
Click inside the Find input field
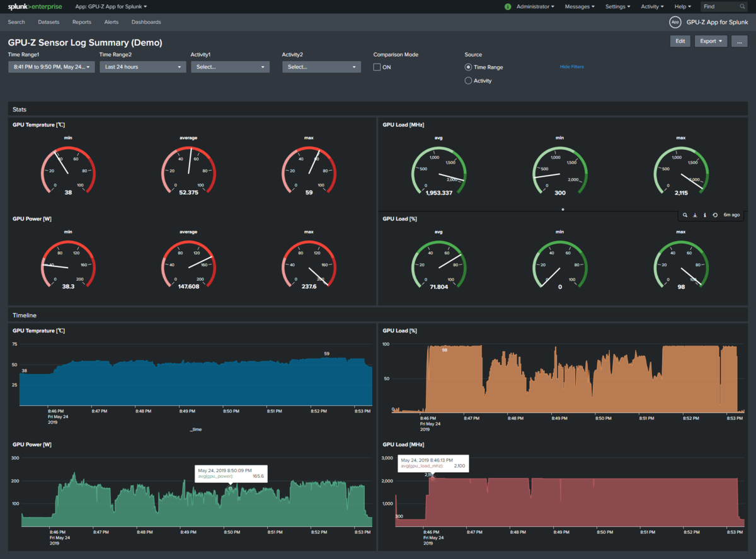719,6
